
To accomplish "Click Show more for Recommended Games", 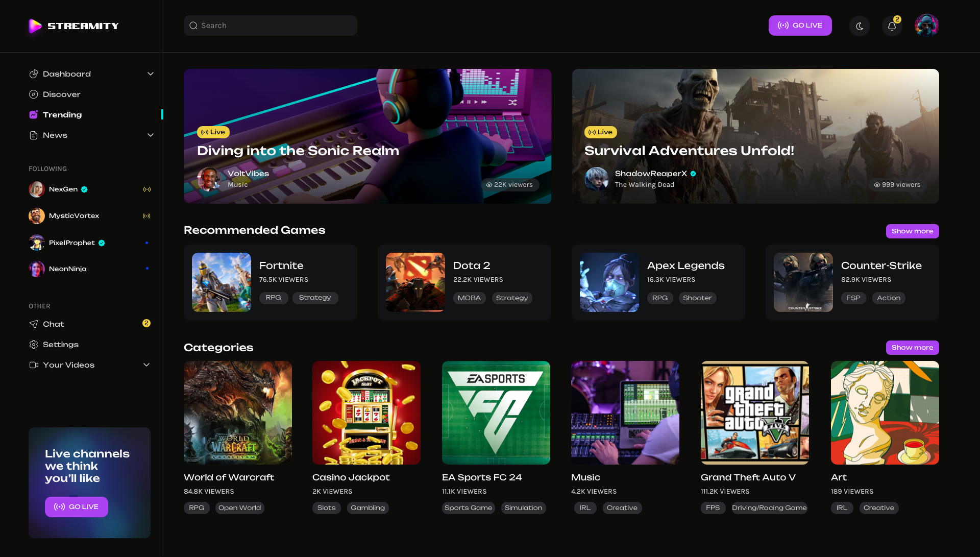I will pos(912,231).
